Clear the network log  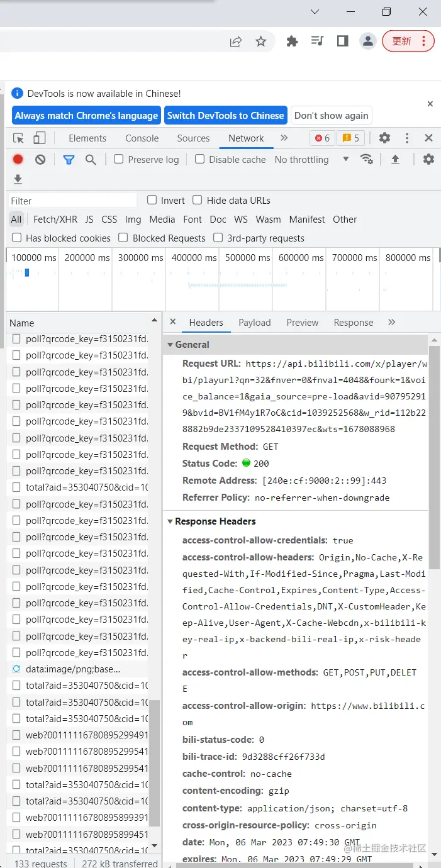click(40, 160)
